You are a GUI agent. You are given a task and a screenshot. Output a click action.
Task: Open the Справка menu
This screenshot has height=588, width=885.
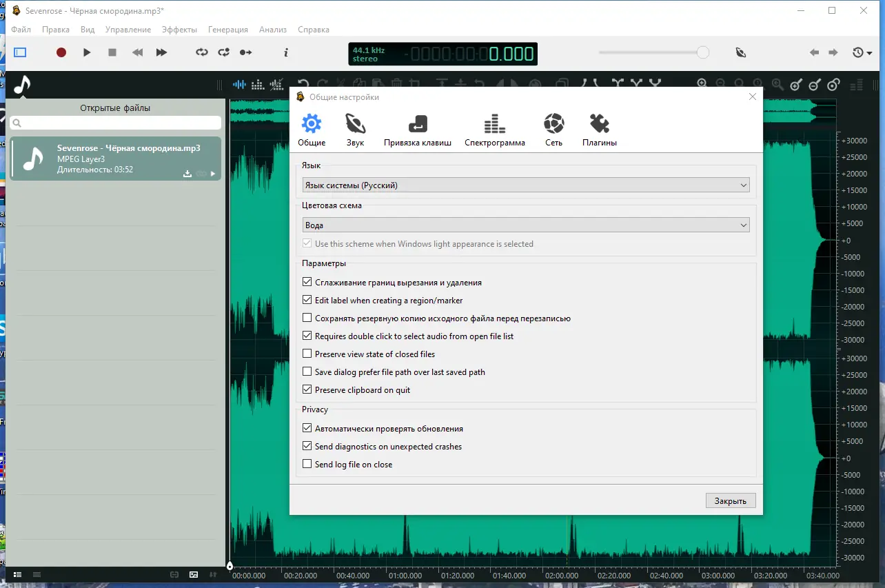[314, 30]
